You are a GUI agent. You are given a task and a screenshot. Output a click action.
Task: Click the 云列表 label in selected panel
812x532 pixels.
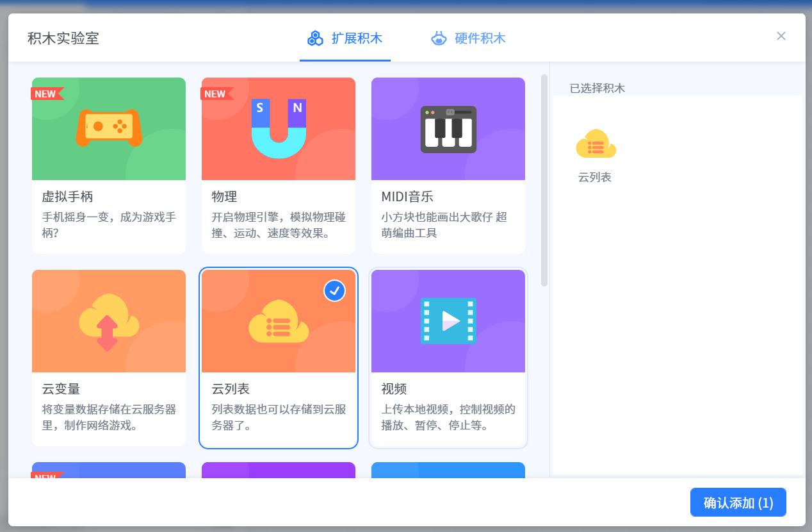pos(595,178)
